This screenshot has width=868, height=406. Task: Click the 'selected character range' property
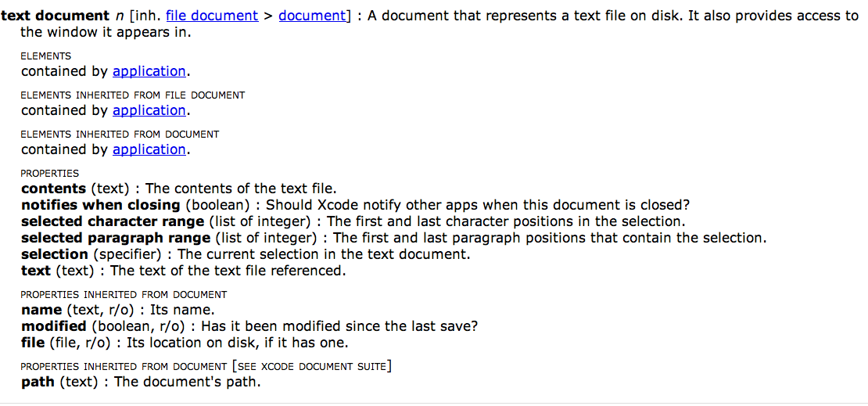click(113, 221)
